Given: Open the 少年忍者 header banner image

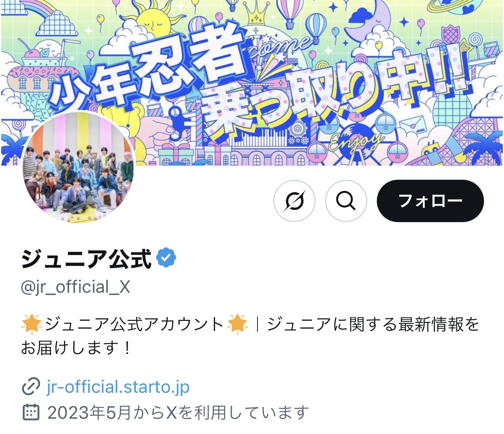Looking at the screenshot, I should point(252,82).
